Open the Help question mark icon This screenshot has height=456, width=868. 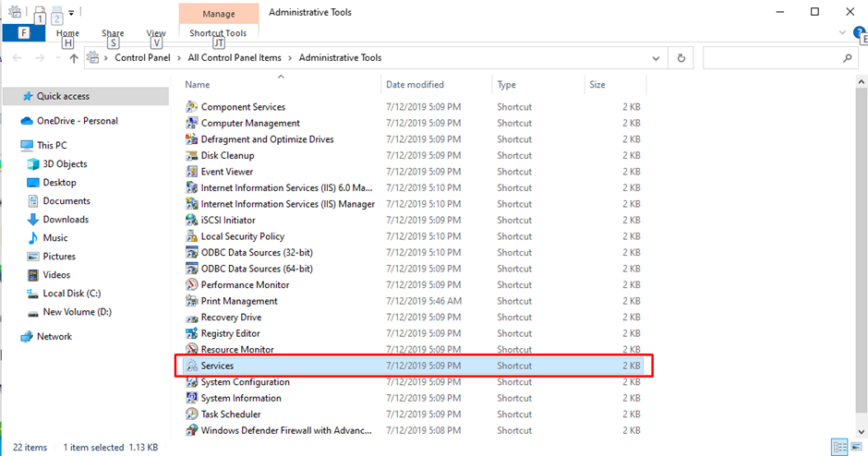pos(860,32)
